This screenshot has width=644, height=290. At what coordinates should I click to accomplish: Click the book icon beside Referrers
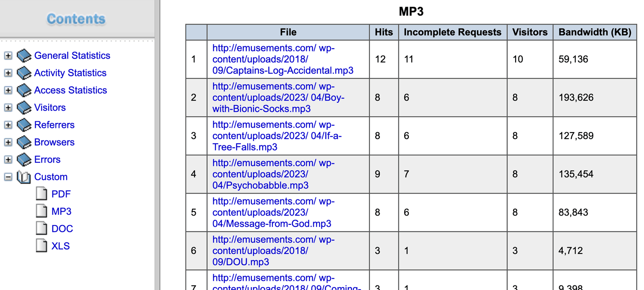[x=24, y=125]
